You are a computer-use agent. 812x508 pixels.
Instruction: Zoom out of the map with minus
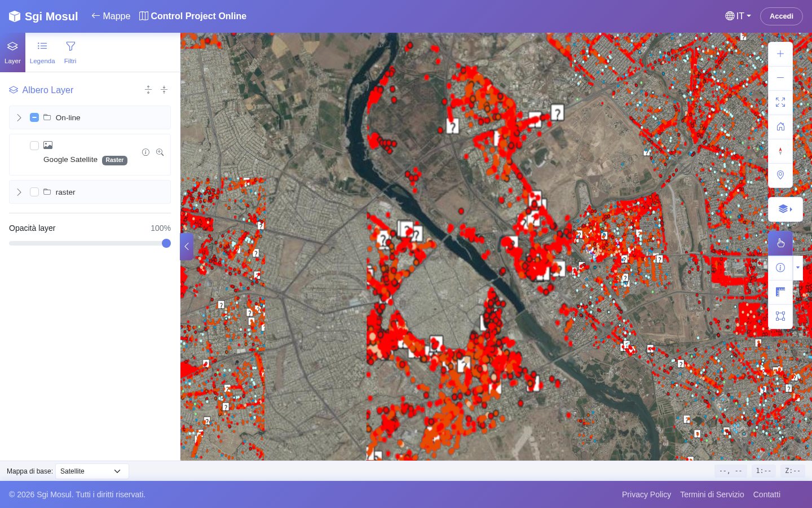780,78
